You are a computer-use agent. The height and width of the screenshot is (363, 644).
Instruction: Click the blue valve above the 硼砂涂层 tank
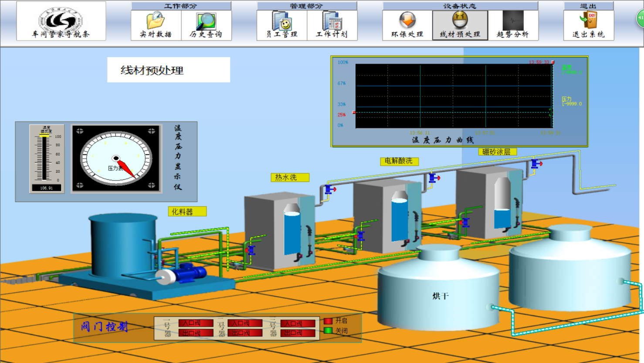tap(536, 164)
